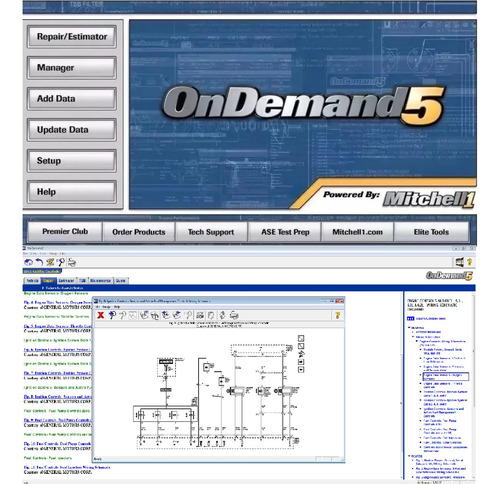
Task: Switch to the TSB tab
Action: coord(82,281)
